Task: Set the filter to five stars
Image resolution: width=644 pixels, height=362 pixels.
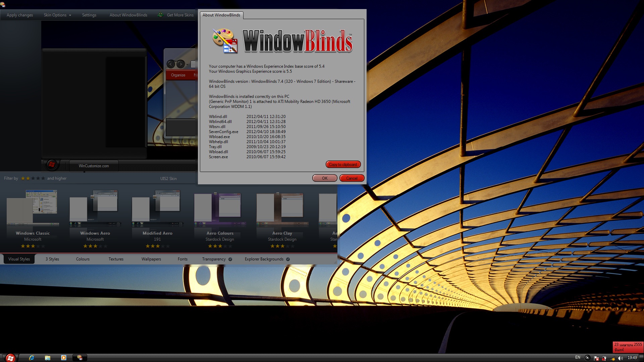Action: [43, 178]
